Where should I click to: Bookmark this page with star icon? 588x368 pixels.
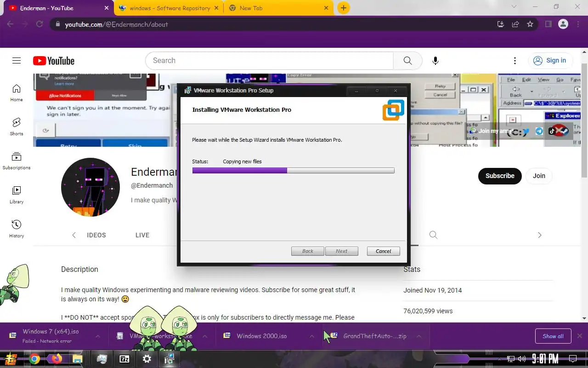click(530, 24)
